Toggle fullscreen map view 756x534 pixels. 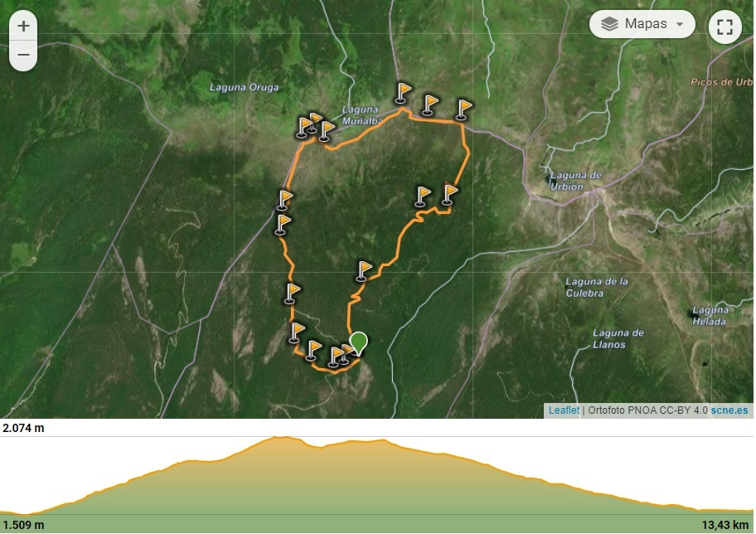724,27
